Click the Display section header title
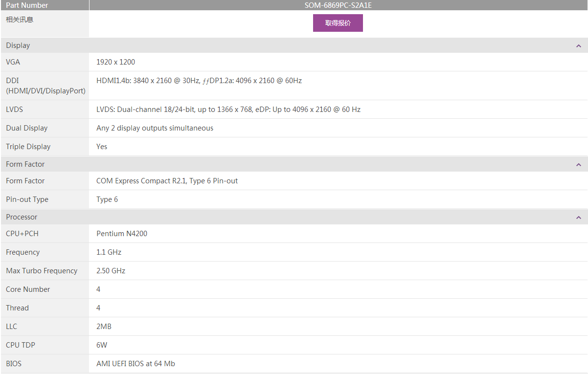The width and height of the screenshot is (588, 374). tap(18, 45)
